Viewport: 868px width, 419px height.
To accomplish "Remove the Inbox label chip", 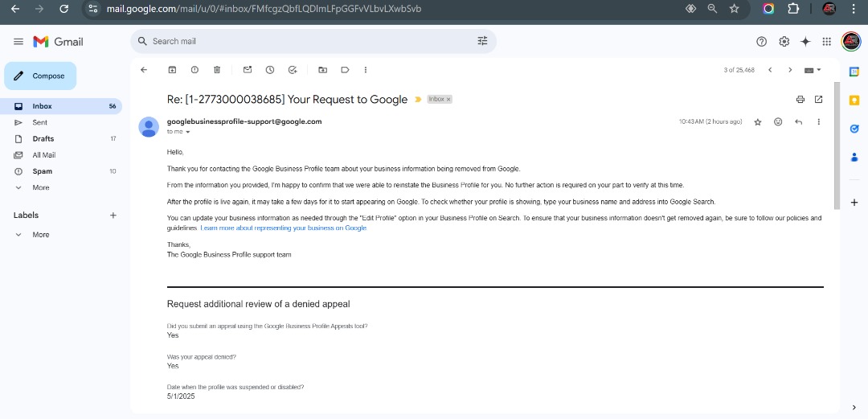I will [448, 99].
